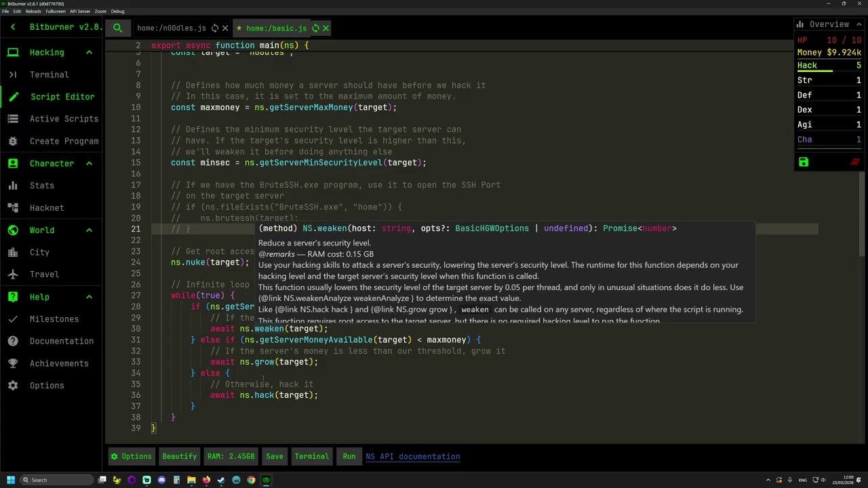Click the World section globe icon
This screenshot has height=488, width=868.
[13, 230]
